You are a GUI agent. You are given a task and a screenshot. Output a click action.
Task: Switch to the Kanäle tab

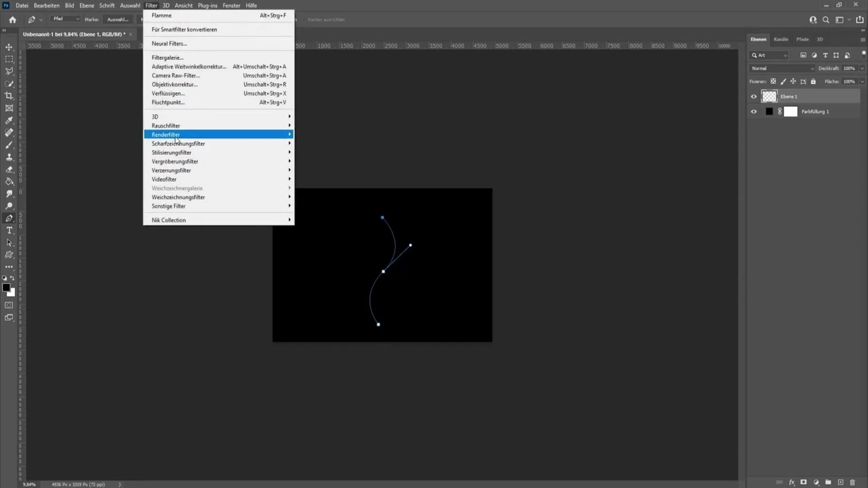pyautogui.click(x=781, y=39)
